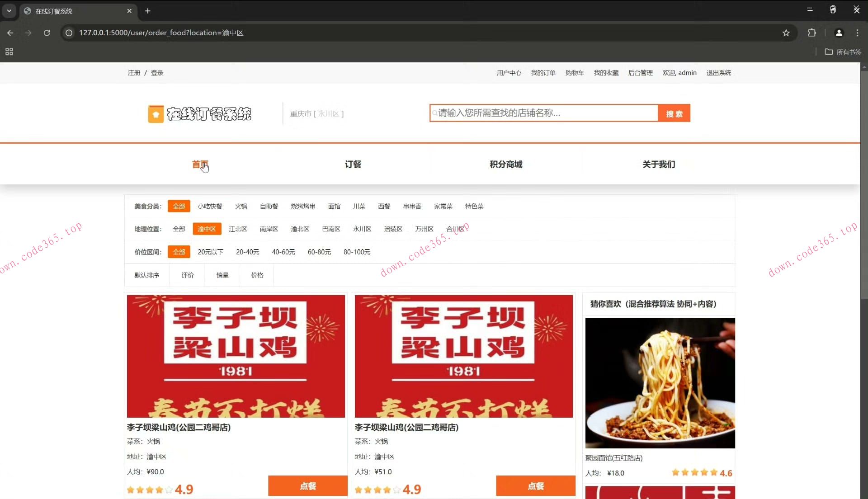Click the 在线订餐系统 logo icon
Image resolution: width=868 pixels, height=499 pixels.
click(156, 113)
